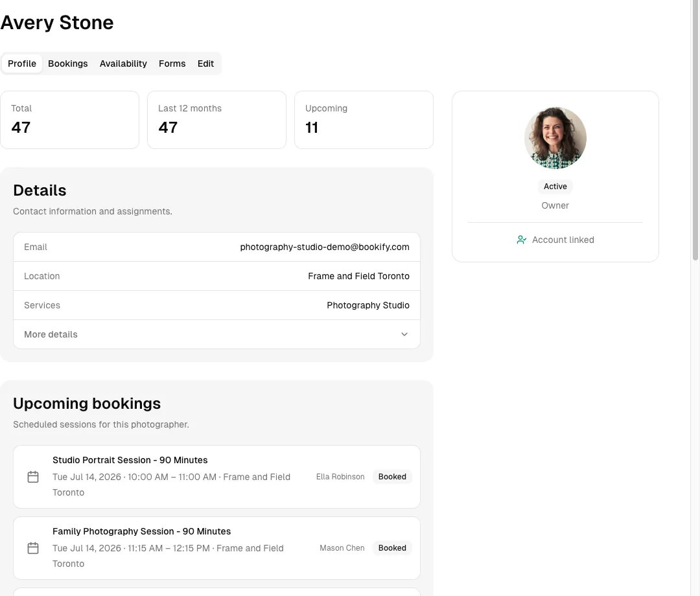Go to the Forms tab
Viewport: 700px width, 596px height.
coord(172,63)
